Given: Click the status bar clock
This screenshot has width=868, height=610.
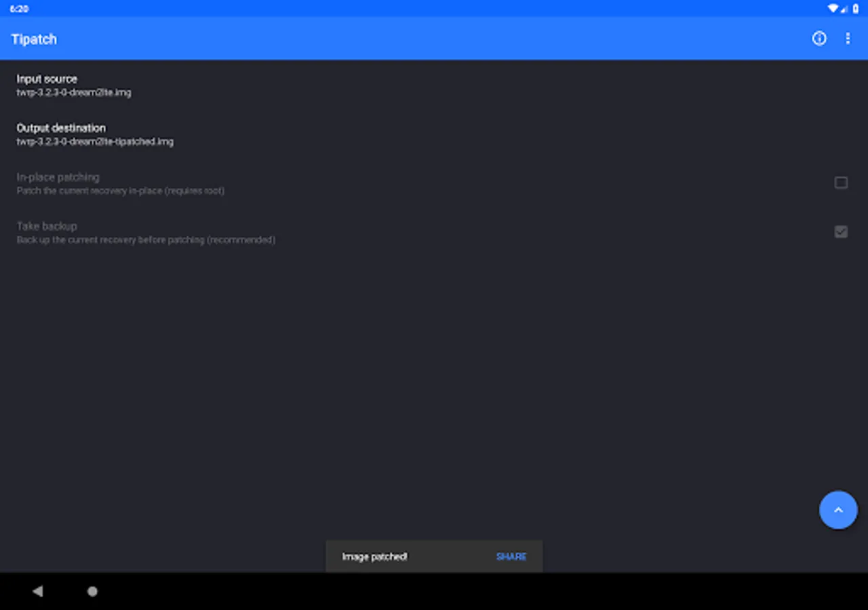Looking at the screenshot, I should click(x=19, y=9).
